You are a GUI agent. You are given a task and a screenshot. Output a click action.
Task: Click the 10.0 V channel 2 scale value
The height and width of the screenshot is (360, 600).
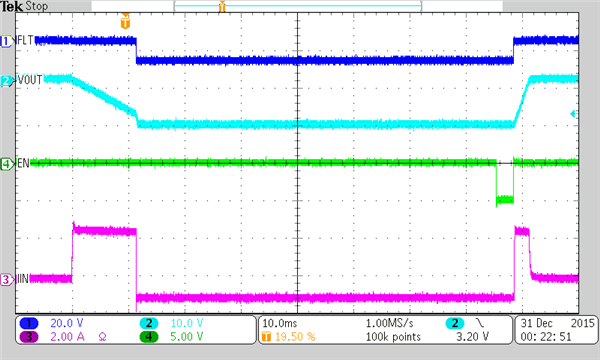(187, 324)
